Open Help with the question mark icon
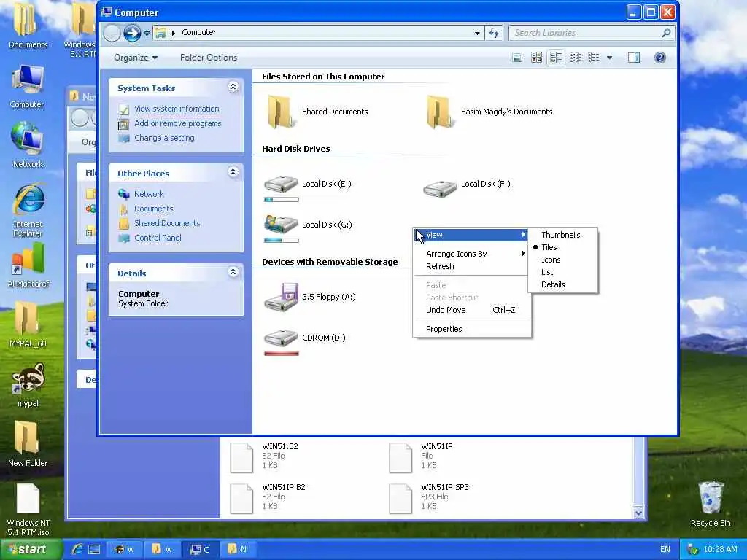747x560 pixels. 659,58
